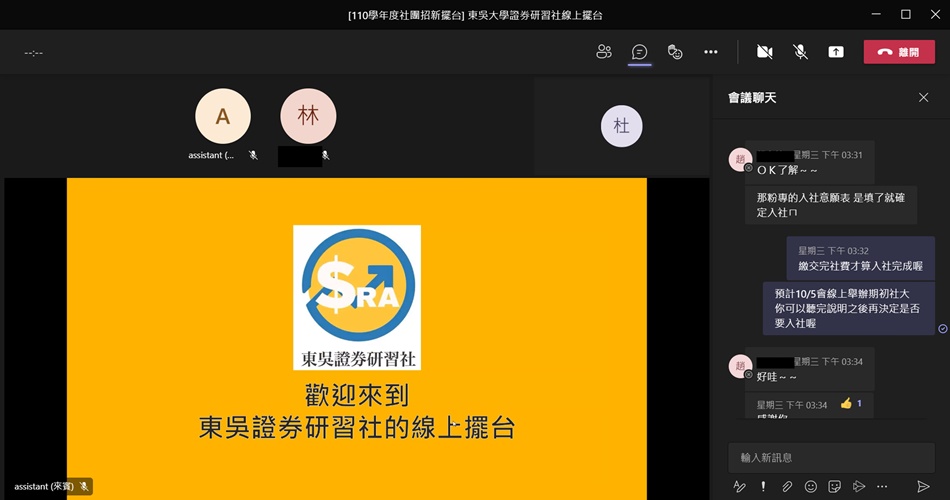950x500 pixels.
Task: Send the chat message with arrow icon
Action: pos(923,486)
